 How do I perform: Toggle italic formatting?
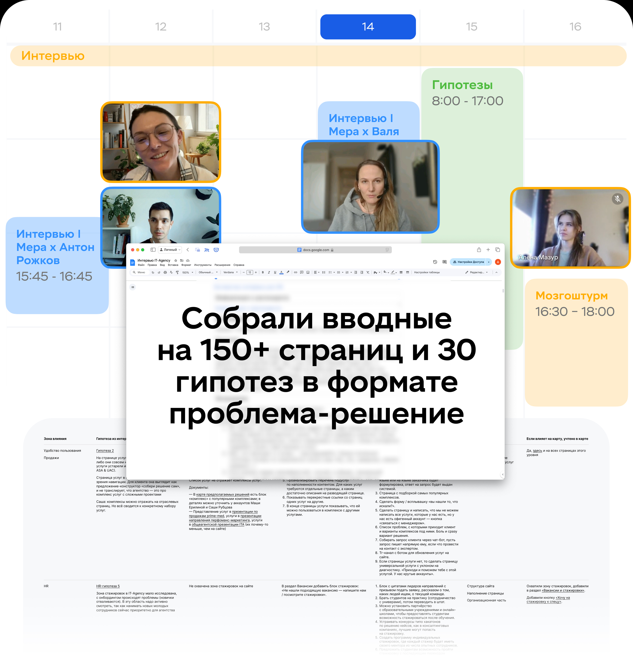269,272
